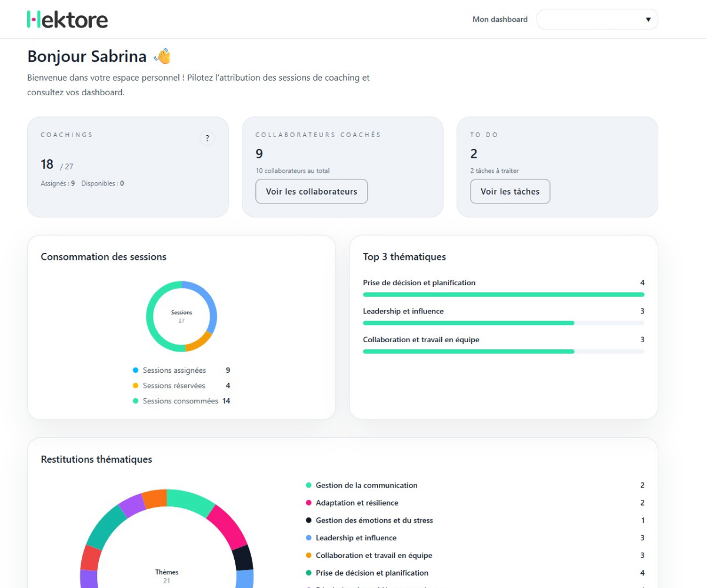
Task: Click the orange segment of sessions donut
Action: (199, 341)
